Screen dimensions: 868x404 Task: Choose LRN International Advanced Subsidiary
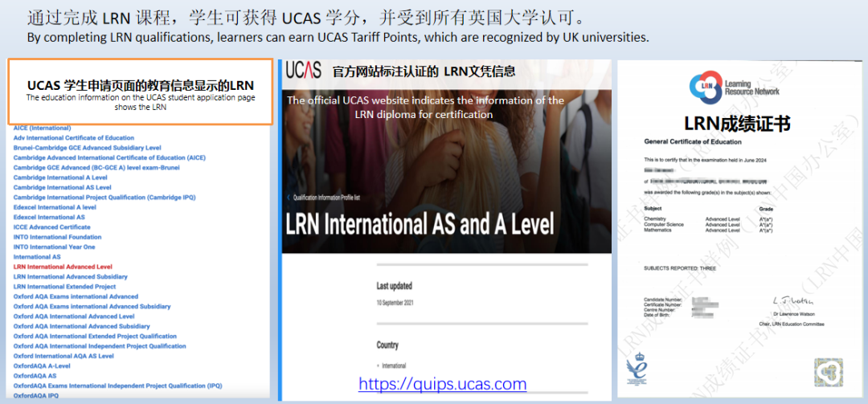point(70,277)
